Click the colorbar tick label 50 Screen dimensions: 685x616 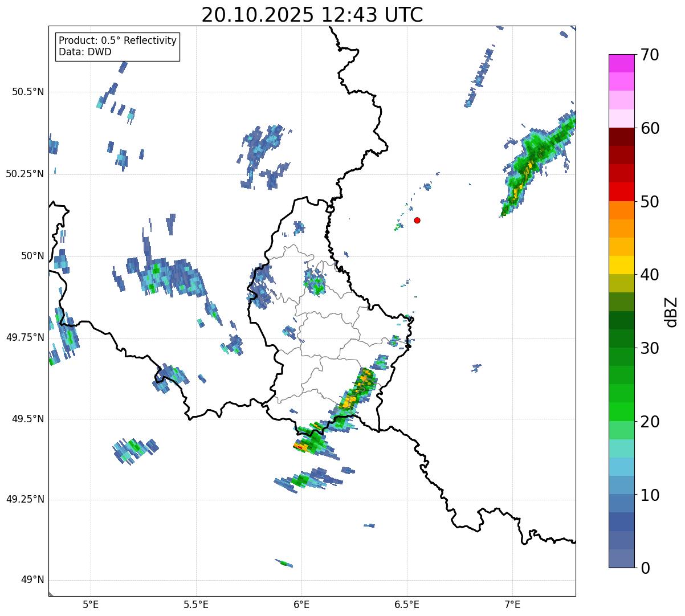point(650,202)
